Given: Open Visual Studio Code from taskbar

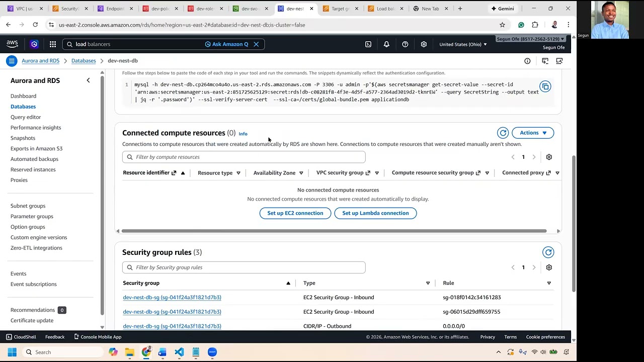Looking at the screenshot, I should pos(179,352).
